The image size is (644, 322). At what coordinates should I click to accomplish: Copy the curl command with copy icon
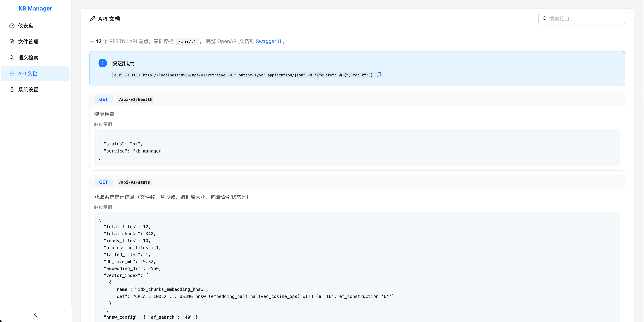[379, 75]
